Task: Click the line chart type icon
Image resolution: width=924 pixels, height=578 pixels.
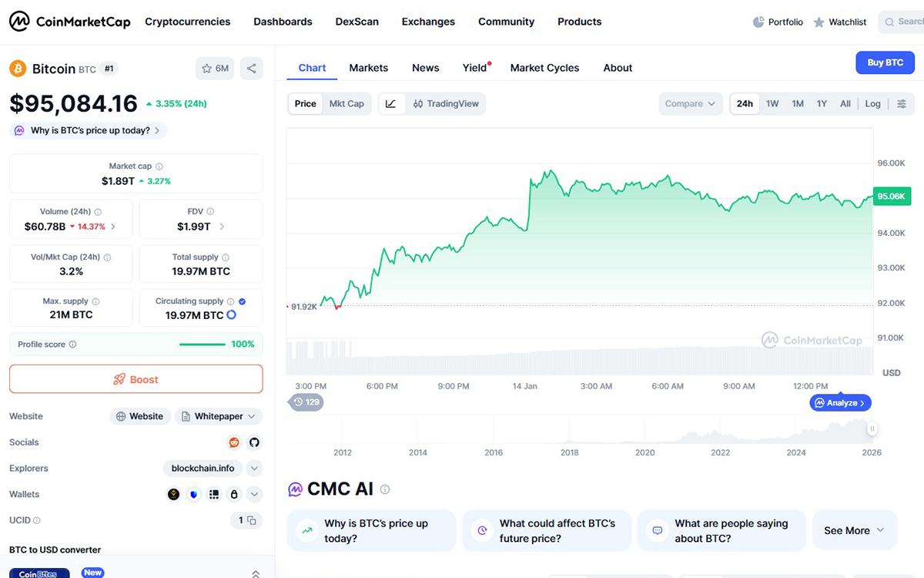Action: pos(391,104)
